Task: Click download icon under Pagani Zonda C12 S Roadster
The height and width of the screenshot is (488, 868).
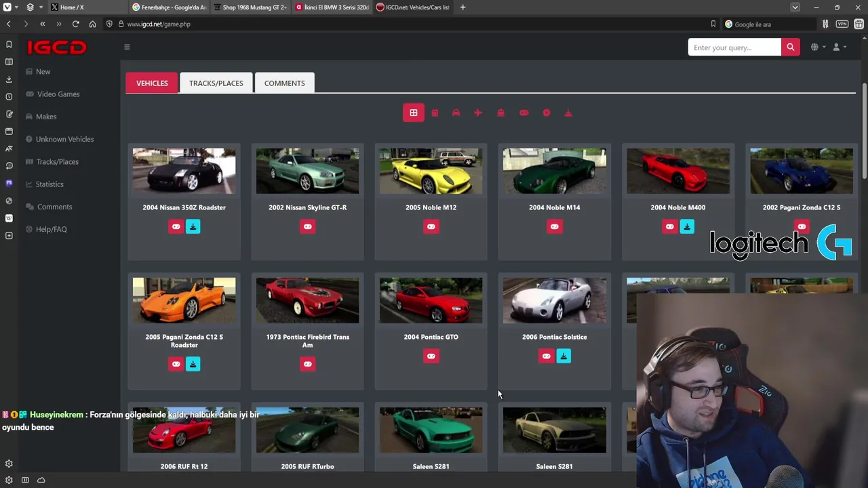Action: 193,364
